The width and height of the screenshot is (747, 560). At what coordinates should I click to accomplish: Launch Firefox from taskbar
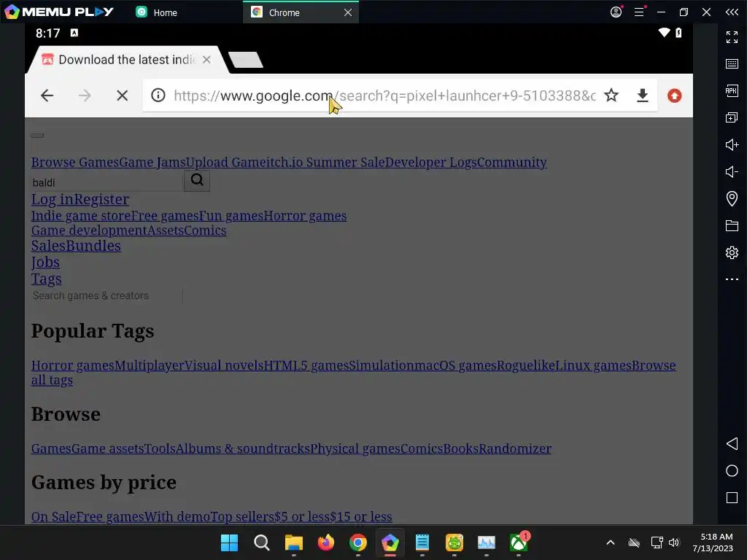click(326, 542)
